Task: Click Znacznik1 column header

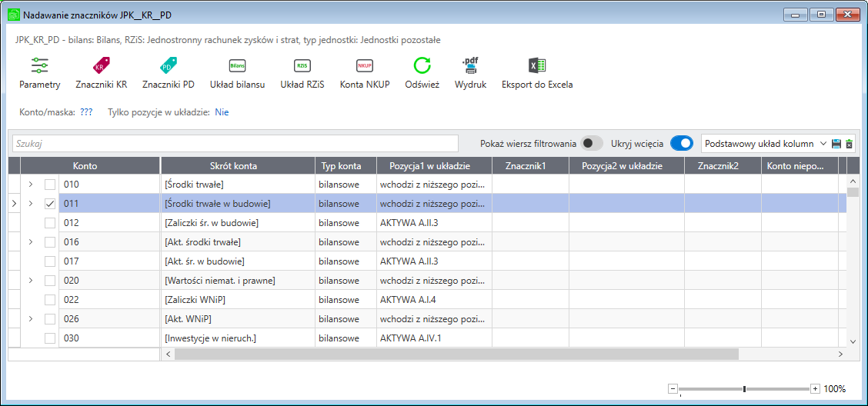Action: tap(531, 165)
